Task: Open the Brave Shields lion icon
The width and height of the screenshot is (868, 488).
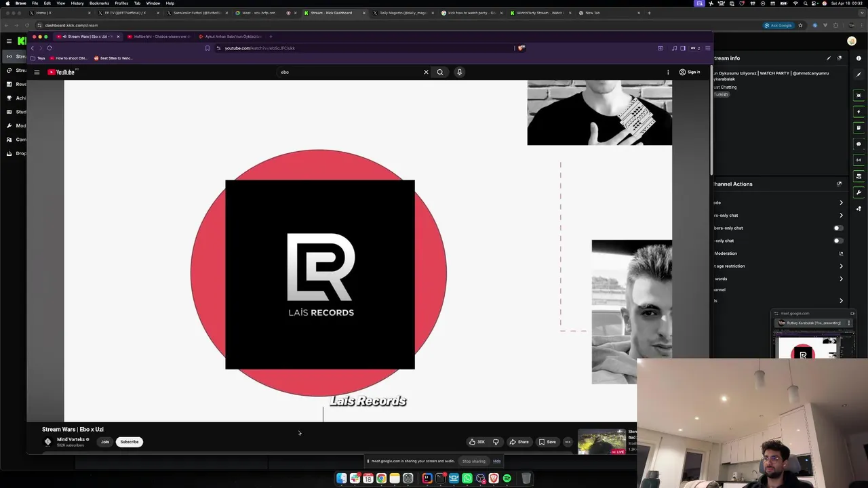Action: click(521, 48)
